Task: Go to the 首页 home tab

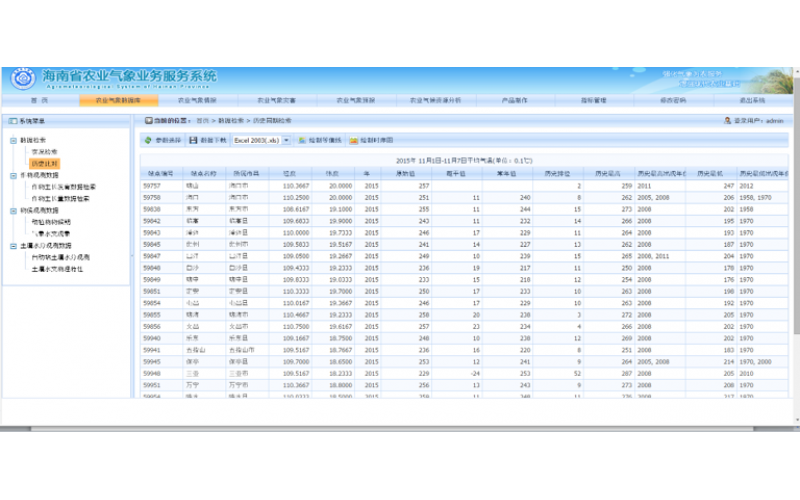Action: click(x=38, y=101)
